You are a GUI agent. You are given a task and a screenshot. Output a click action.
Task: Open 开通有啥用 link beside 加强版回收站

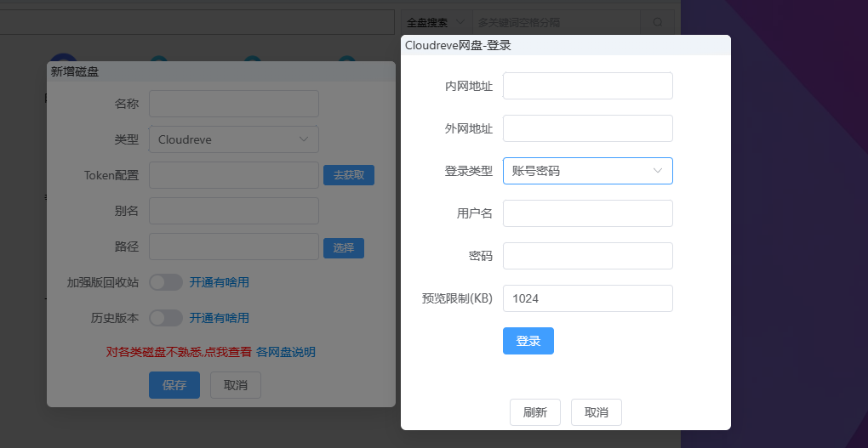pos(220,282)
